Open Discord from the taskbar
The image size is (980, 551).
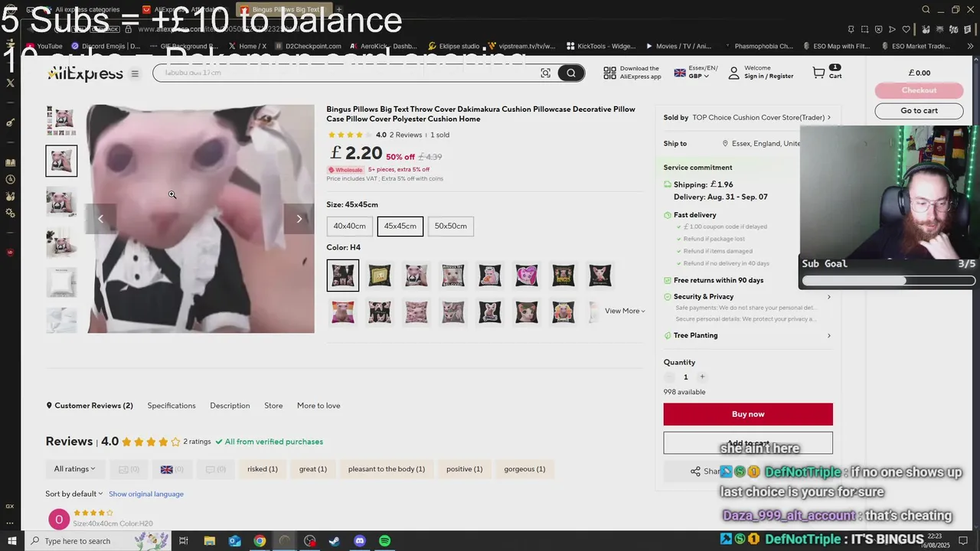360,541
